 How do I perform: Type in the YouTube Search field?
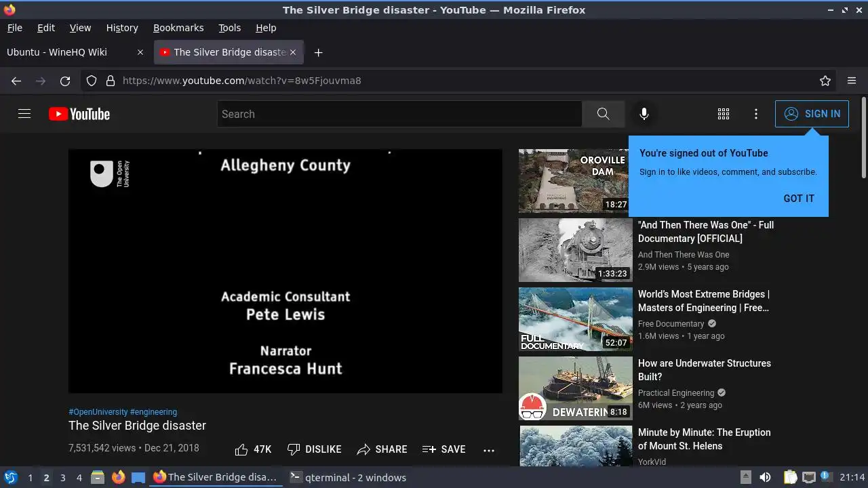[399, 114]
